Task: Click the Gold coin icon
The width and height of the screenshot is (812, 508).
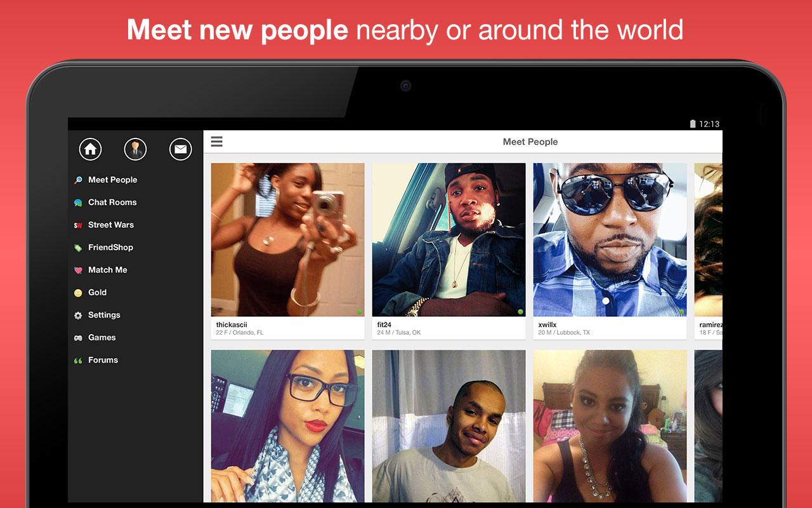Action: 78,293
